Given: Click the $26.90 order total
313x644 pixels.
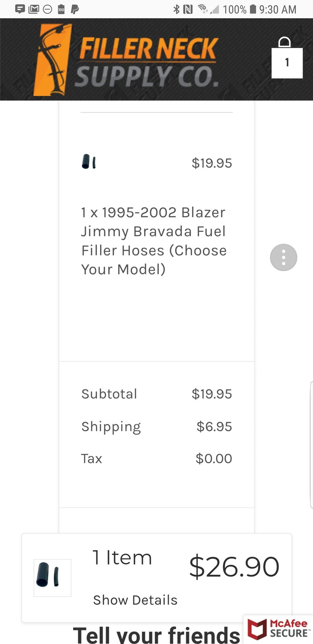Looking at the screenshot, I should click(234, 567).
